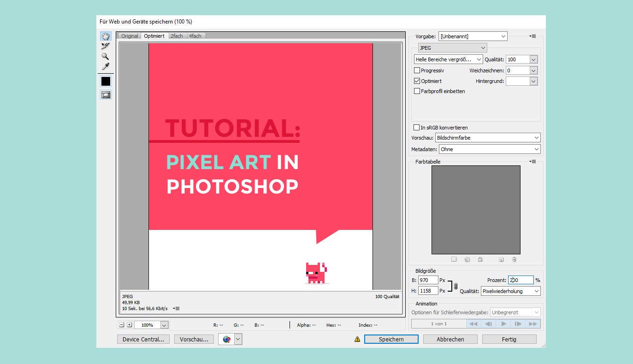Jump to last animation frame
The height and width of the screenshot is (364, 633).
coord(533,324)
